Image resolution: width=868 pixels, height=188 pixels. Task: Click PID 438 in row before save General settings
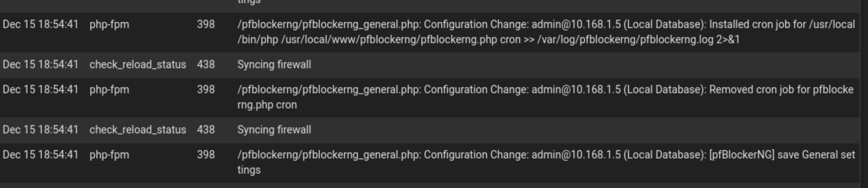[206, 130]
